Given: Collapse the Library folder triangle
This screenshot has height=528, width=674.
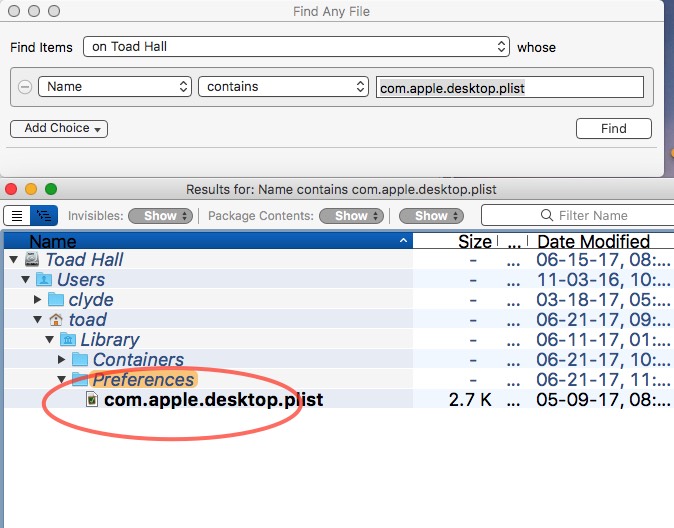Looking at the screenshot, I should 49,340.
